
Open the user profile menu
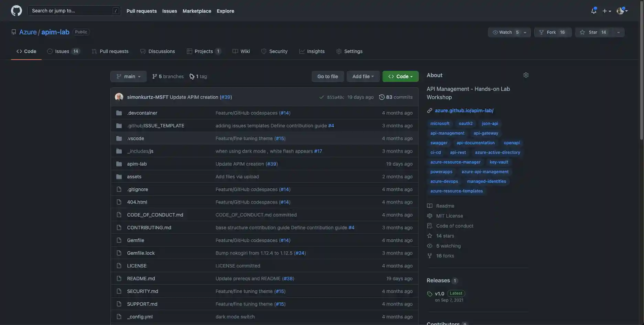(x=622, y=10)
